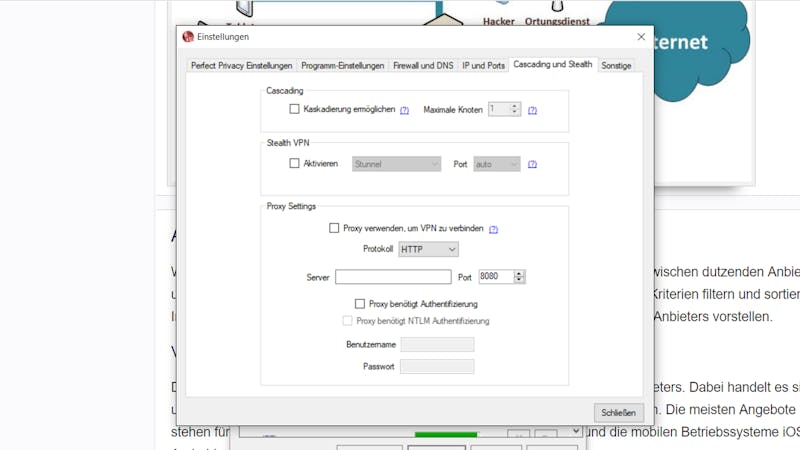The image size is (800, 450).
Task: Click the Maximale Knoten number field
Action: (498, 109)
